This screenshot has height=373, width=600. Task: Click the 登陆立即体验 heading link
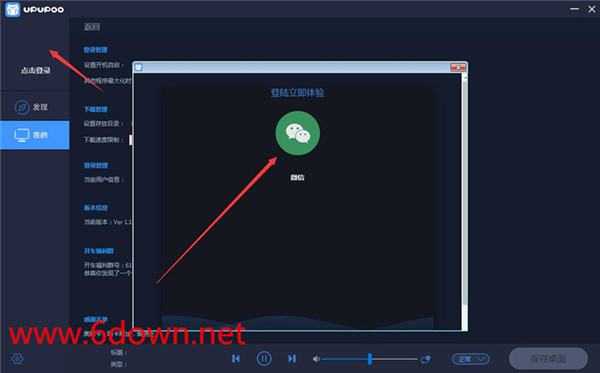pyautogui.click(x=297, y=93)
